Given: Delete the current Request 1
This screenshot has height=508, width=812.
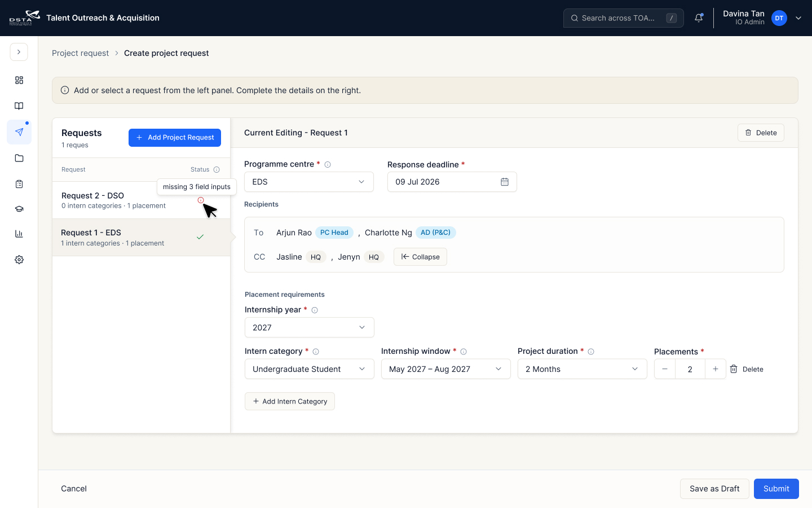Looking at the screenshot, I should [761, 133].
